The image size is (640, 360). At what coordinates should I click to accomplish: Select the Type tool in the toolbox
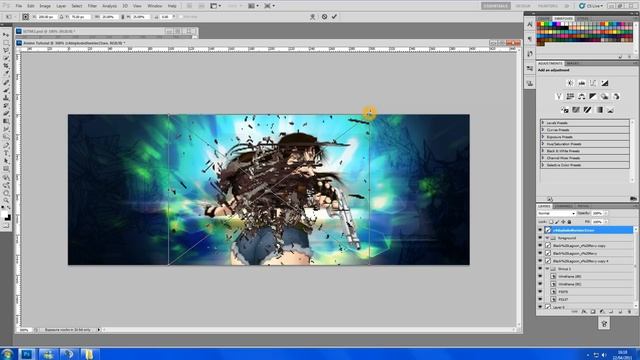coord(6,153)
